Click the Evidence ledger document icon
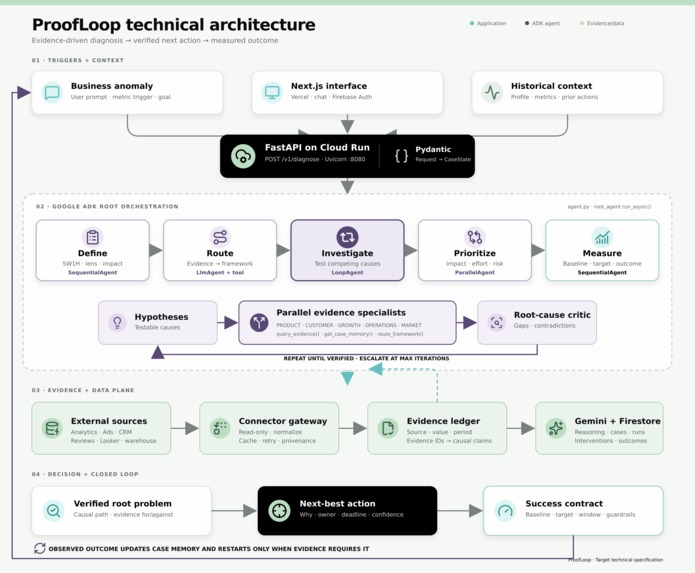 (388, 429)
